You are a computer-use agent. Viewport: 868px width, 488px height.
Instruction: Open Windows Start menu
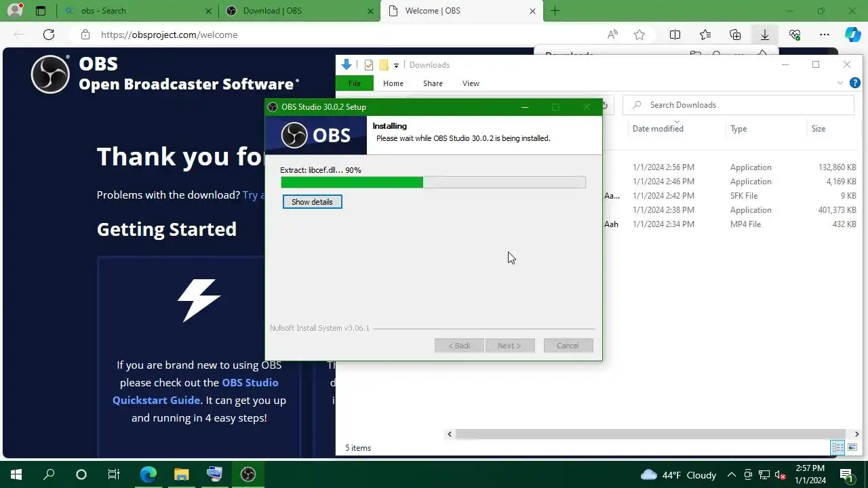[x=16, y=474]
